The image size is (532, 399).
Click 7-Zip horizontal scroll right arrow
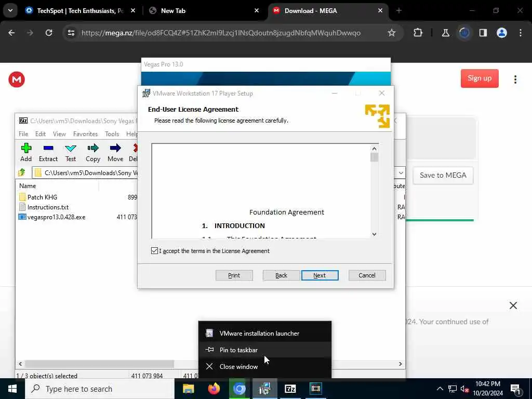pyautogui.click(x=401, y=364)
